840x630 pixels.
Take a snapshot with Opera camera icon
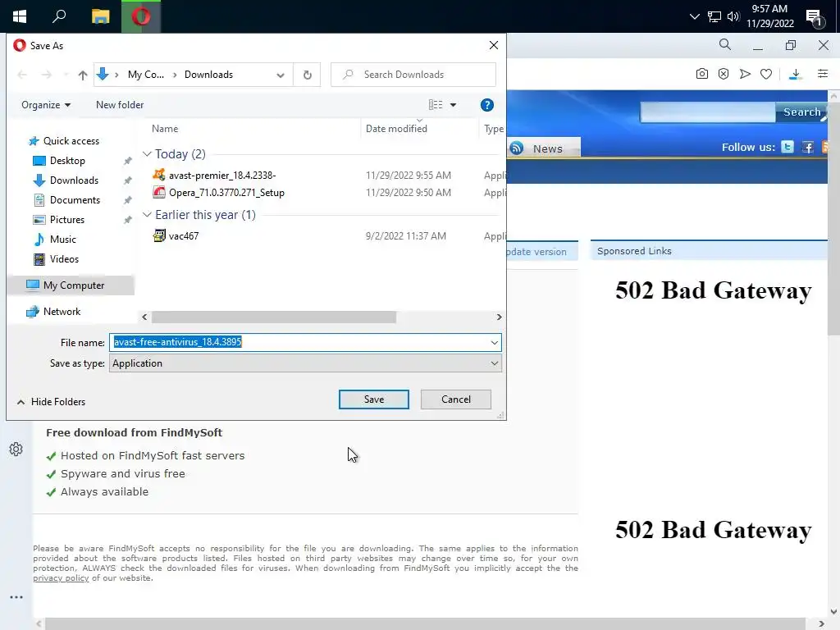tap(702, 74)
